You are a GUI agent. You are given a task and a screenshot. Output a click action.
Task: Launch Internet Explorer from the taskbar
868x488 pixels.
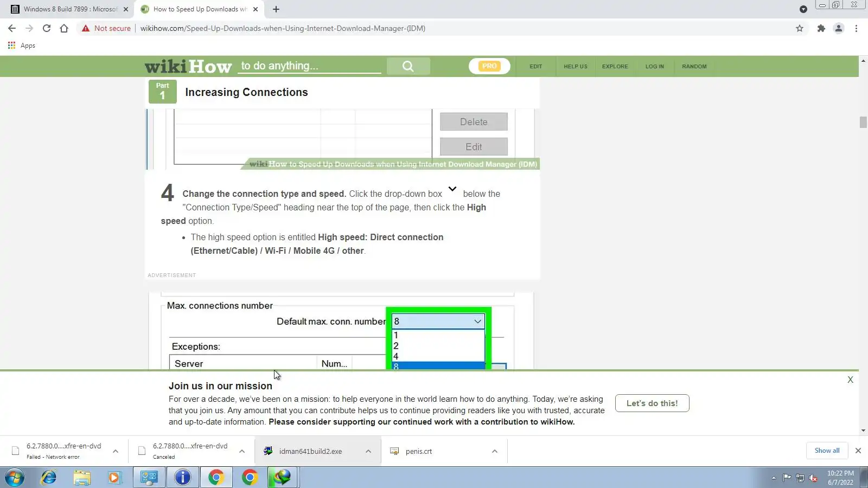49,478
